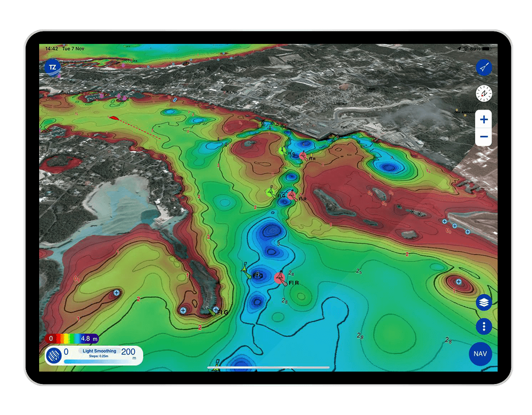Select the route creation tool

click(x=483, y=67)
